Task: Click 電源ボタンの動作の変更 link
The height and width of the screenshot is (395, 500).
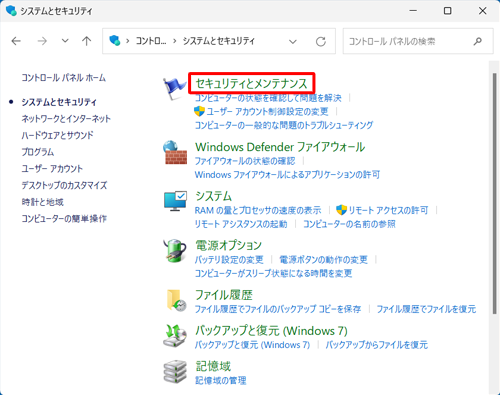Action: (323, 260)
